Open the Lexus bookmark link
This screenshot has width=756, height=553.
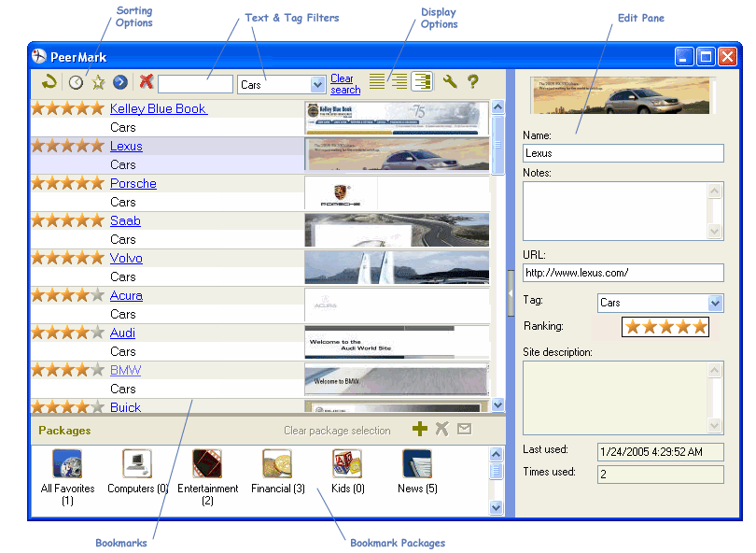click(126, 146)
